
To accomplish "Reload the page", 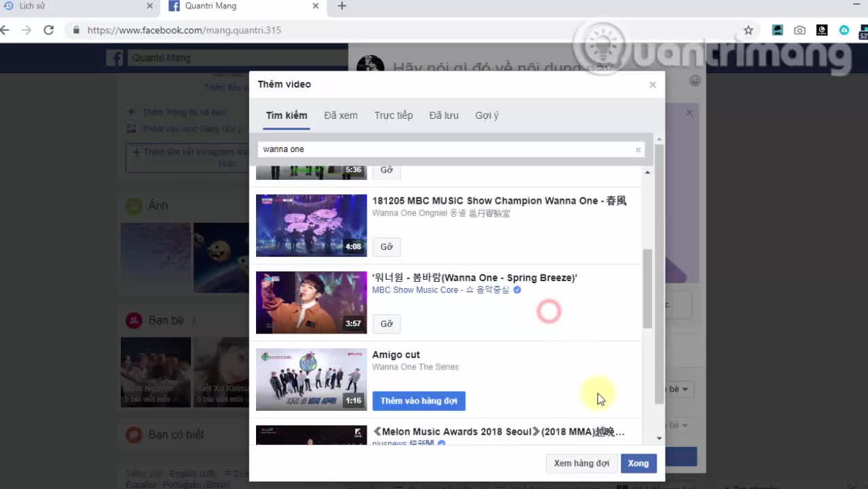I will click(x=48, y=30).
